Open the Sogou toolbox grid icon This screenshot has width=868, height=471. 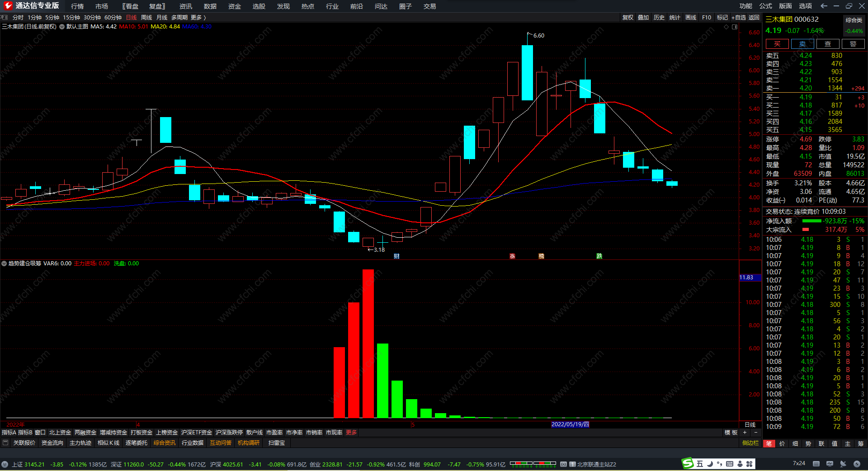(x=750, y=464)
